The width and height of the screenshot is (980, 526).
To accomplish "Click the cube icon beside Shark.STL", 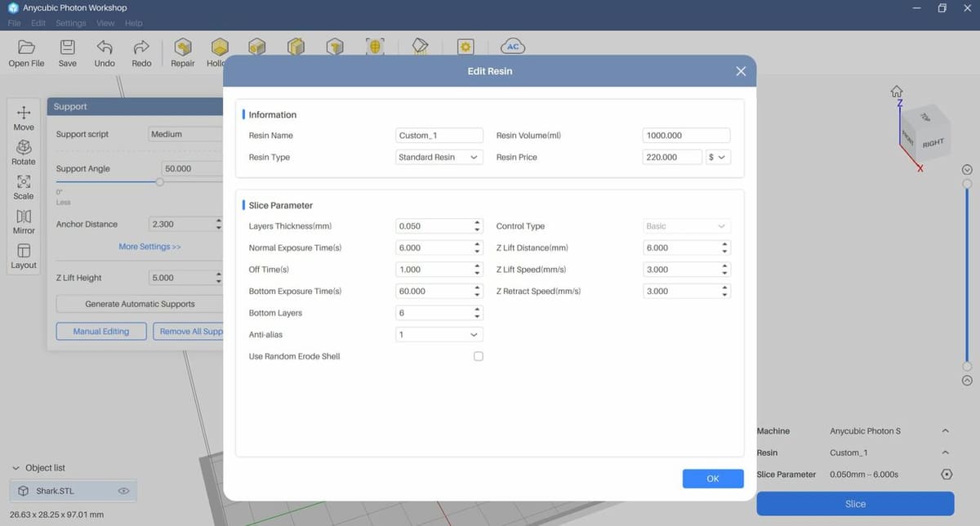I will [x=24, y=491].
